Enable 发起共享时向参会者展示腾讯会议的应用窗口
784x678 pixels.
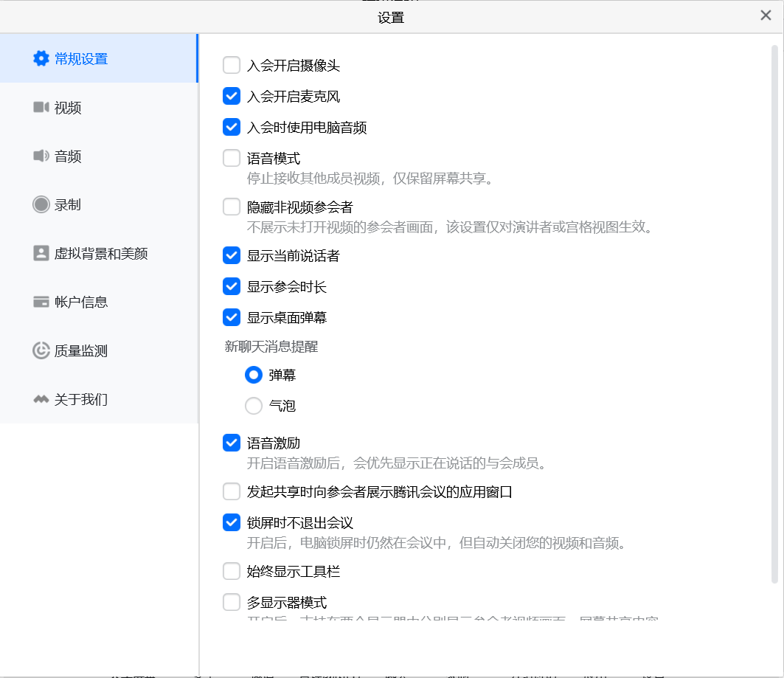[232, 491]
